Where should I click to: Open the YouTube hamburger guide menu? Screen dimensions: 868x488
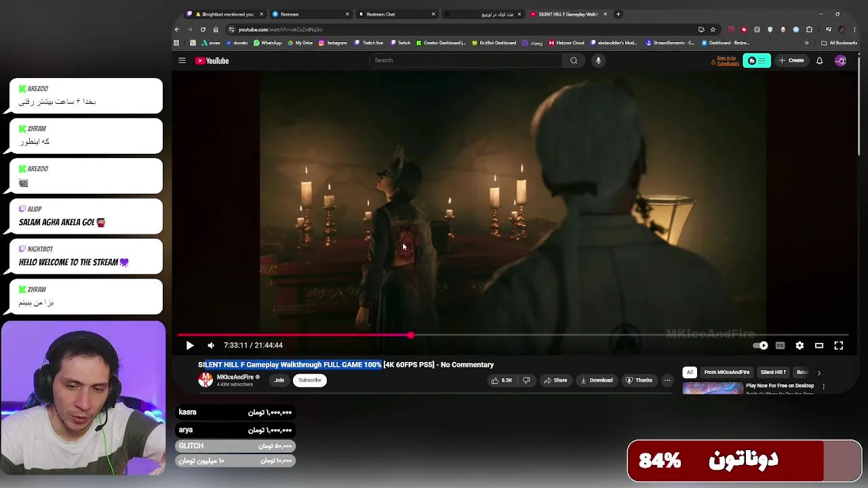point(182,60)
